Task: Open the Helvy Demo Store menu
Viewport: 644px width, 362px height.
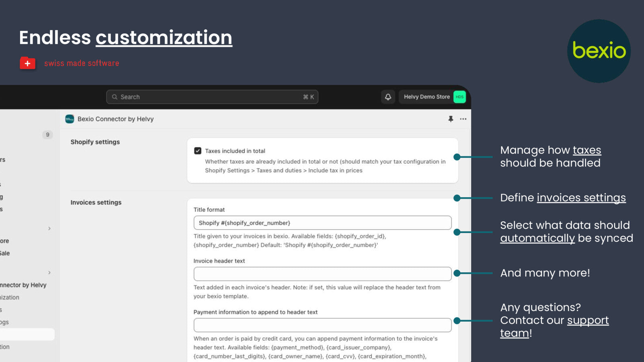Action: (x=432, y=97)
